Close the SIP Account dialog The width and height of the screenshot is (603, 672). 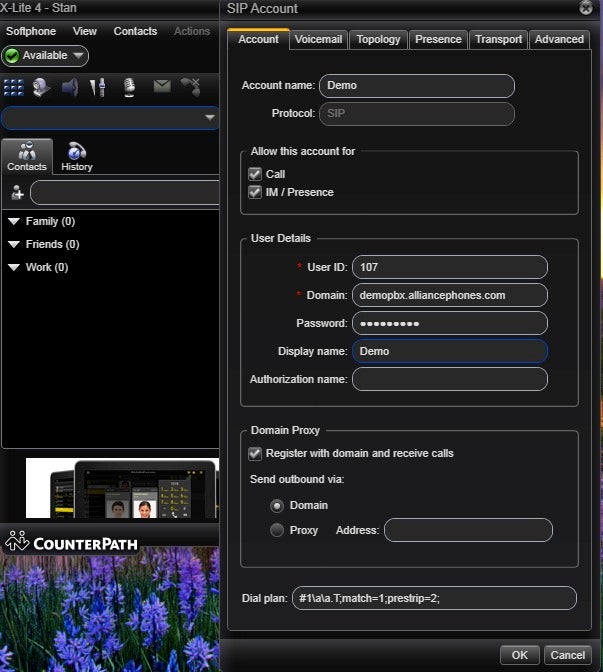pos(586,8)
